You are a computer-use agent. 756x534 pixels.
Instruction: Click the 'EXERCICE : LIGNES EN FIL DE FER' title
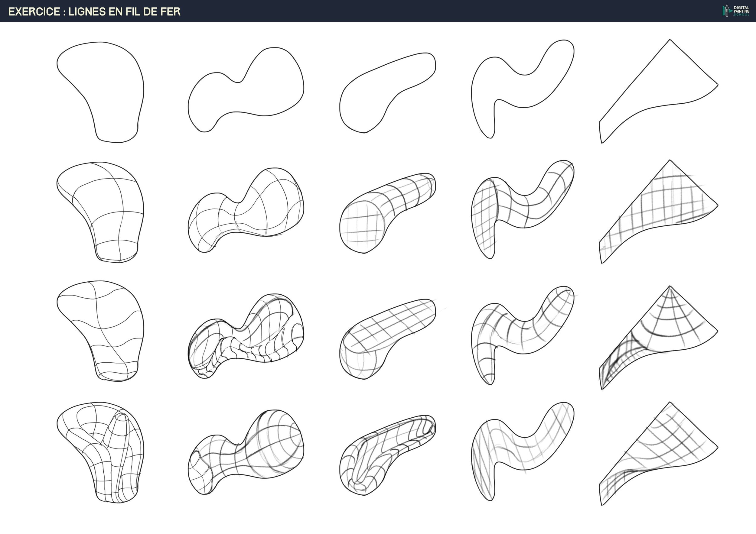coord(94,11)
